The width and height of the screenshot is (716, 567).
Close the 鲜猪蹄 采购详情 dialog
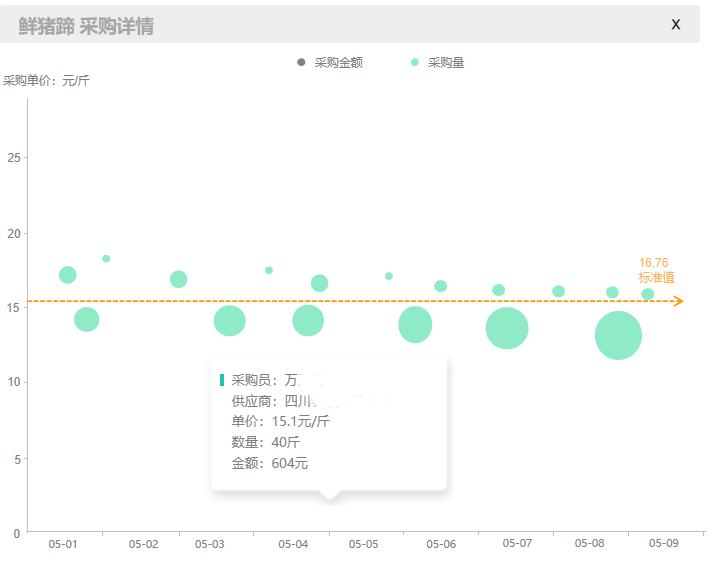(x=675, y=25)
